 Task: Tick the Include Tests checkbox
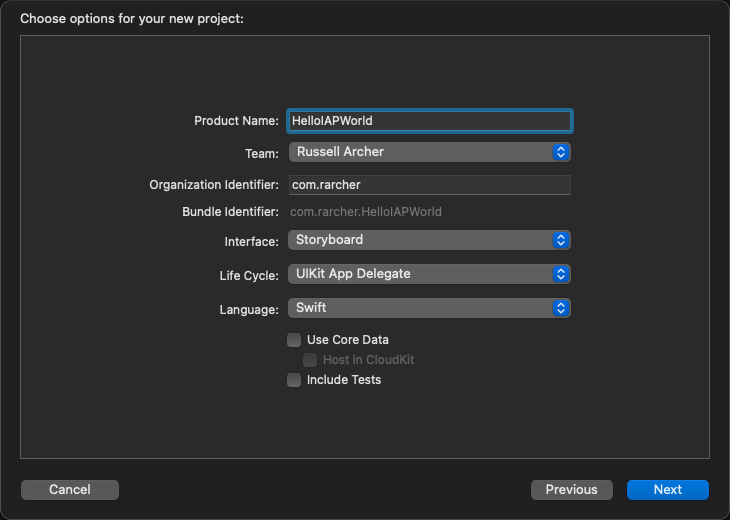click(x=294, y=380)
